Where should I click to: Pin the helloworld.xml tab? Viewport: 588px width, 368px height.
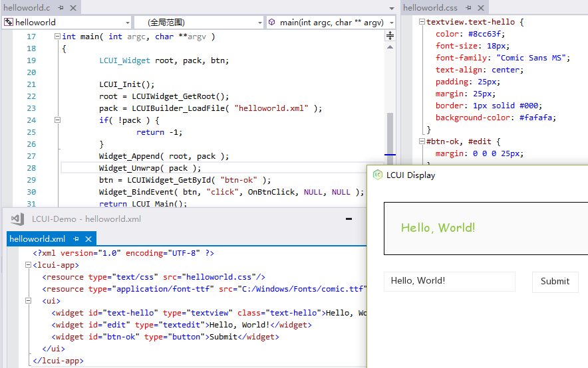[x=76, y=238]
